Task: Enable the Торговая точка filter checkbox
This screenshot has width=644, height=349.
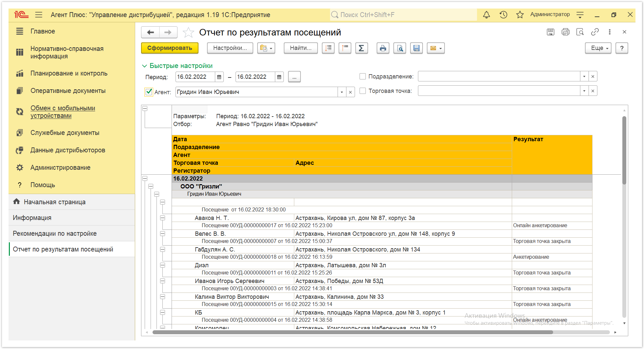Action: pos(363,91)
